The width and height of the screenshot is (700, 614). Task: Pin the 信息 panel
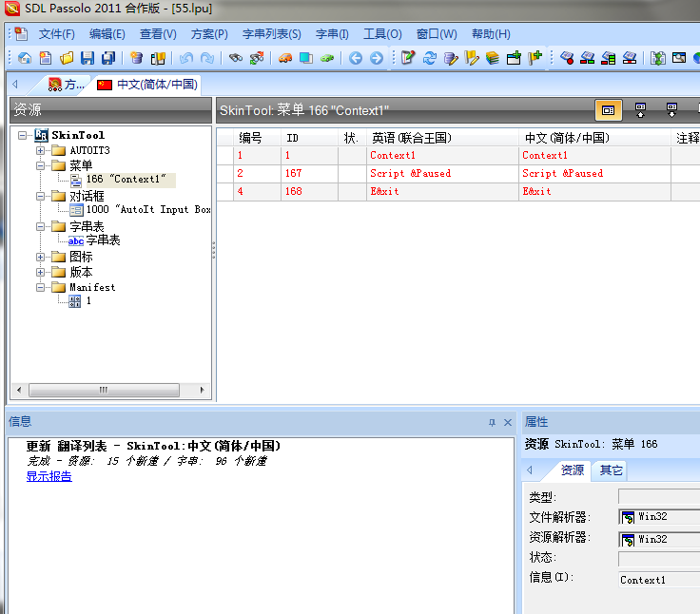coord(492,422)
